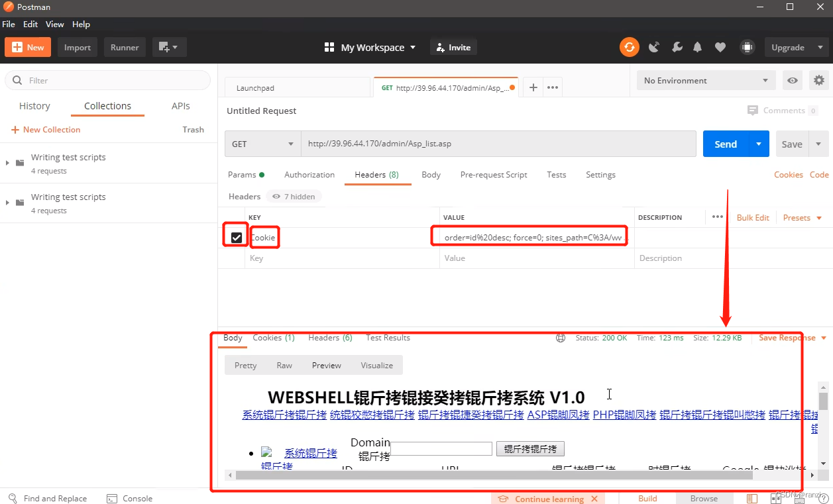Open the Console from the status bar
Screen dimensions: 833x504
[x=129, y=499]
